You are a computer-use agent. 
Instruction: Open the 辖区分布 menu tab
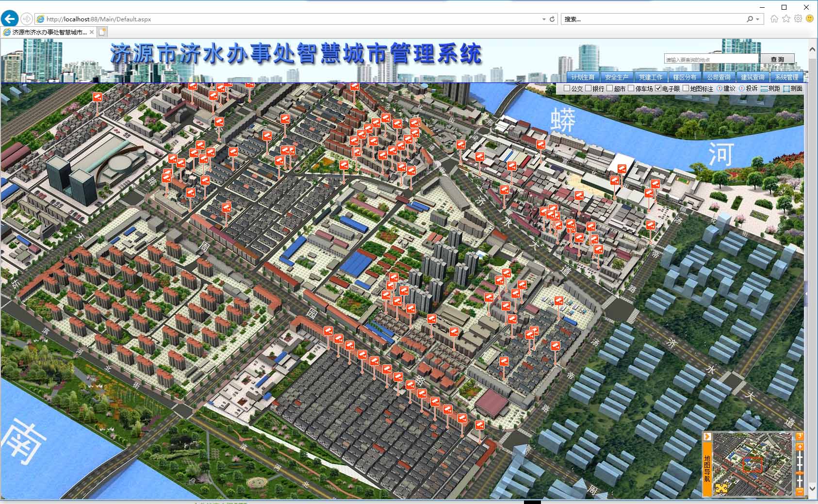pyautogui.click(x=685, y=77)
